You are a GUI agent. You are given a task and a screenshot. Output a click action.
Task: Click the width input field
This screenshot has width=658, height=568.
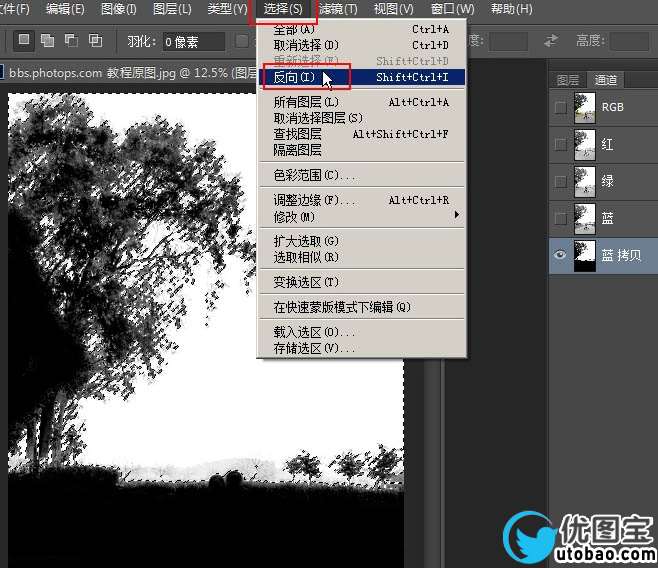[x=508, y=42]
